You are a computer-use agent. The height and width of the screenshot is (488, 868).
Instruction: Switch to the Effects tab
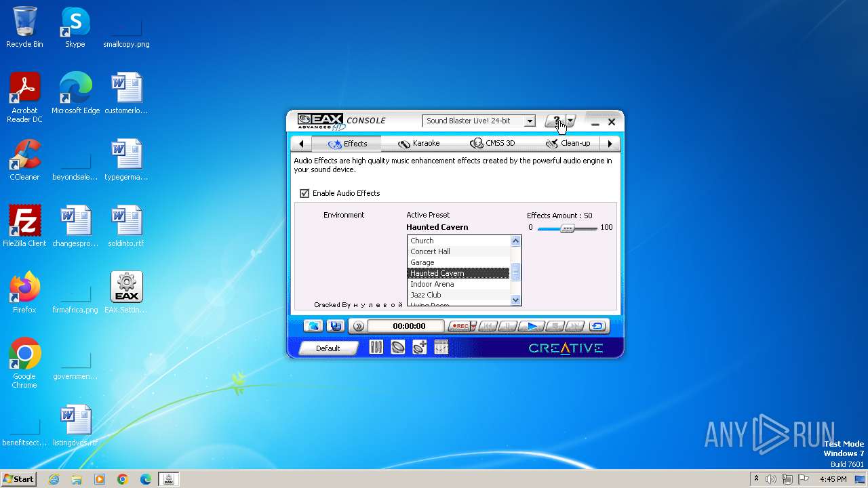pyautogui.click(x=347, y=144)
